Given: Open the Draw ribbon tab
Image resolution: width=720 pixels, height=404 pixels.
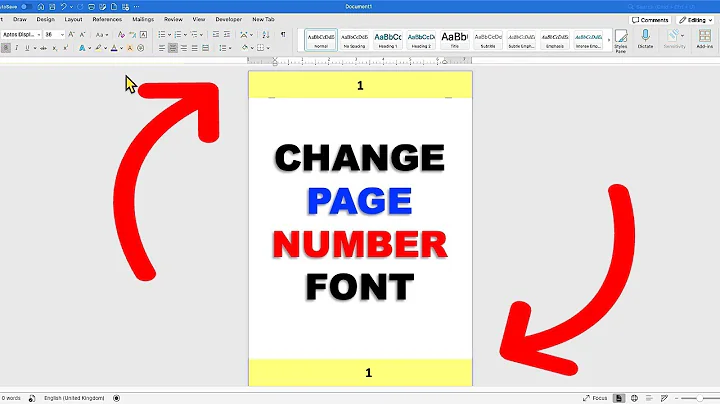Looking at the screenshot, I should coord(20,19).
